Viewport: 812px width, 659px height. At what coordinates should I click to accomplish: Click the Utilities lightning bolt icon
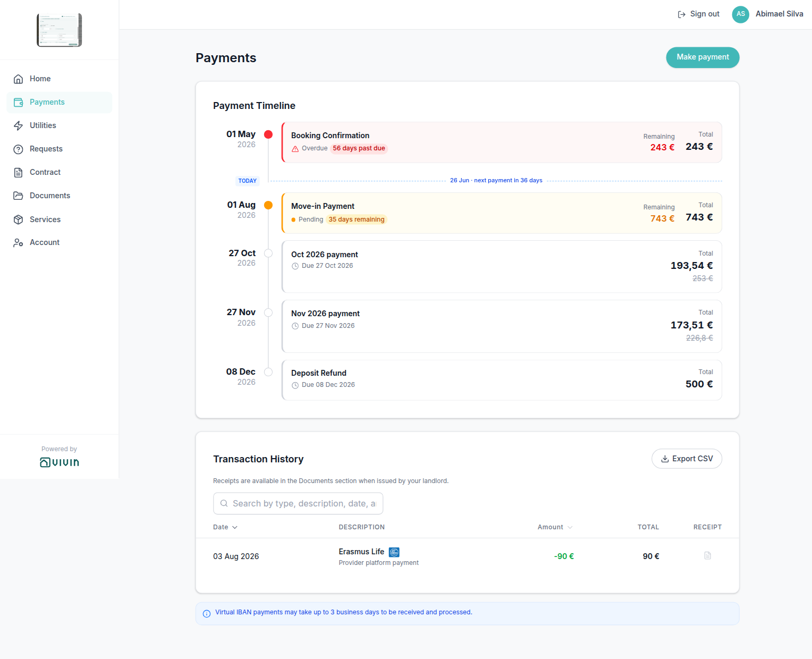(x=18, y=126)
